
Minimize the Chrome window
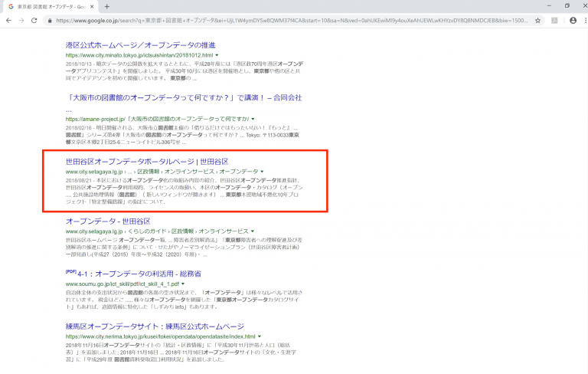(550, 5)
